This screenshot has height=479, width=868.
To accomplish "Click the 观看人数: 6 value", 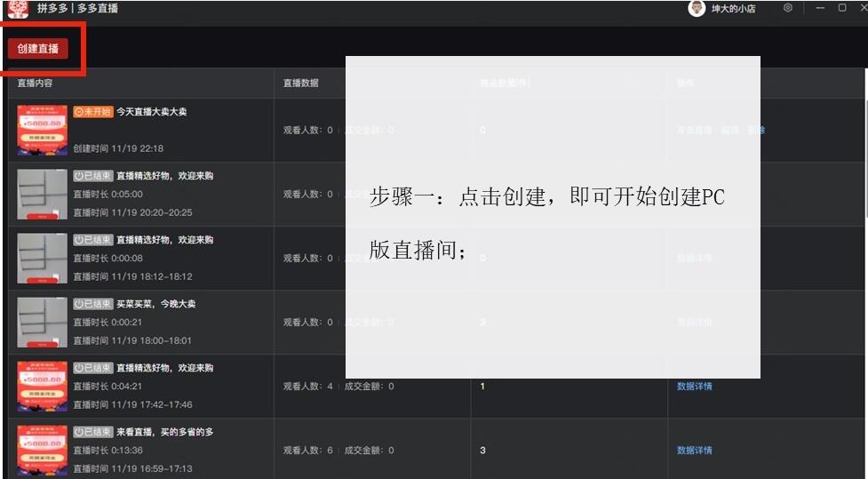I will coord(307,451).
